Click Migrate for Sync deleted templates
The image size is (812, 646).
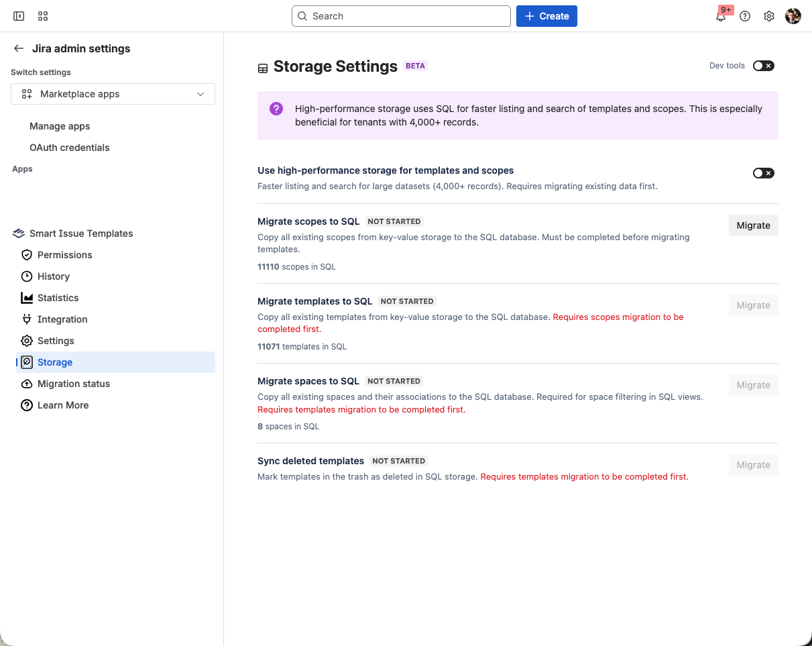(x=753, y=465)
